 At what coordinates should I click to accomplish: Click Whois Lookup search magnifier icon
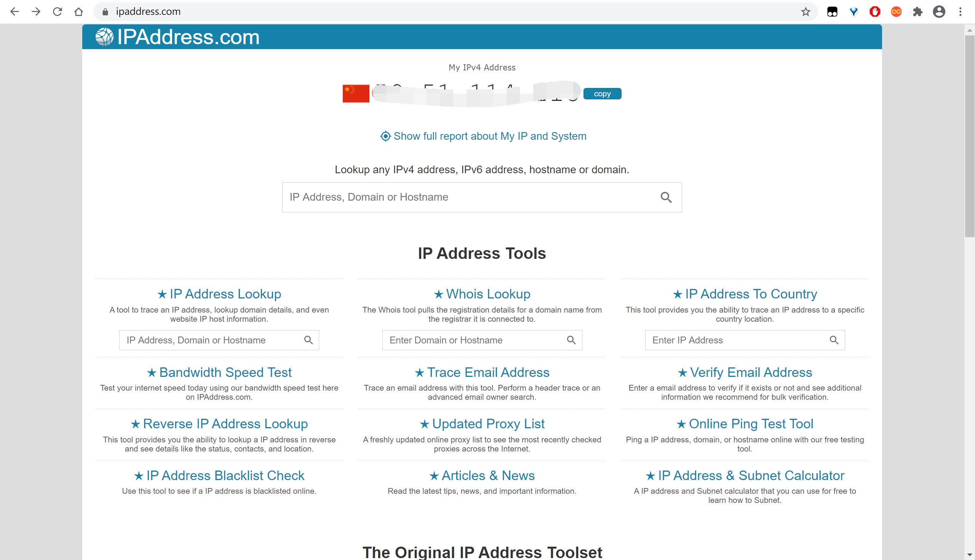click(571, 340)
